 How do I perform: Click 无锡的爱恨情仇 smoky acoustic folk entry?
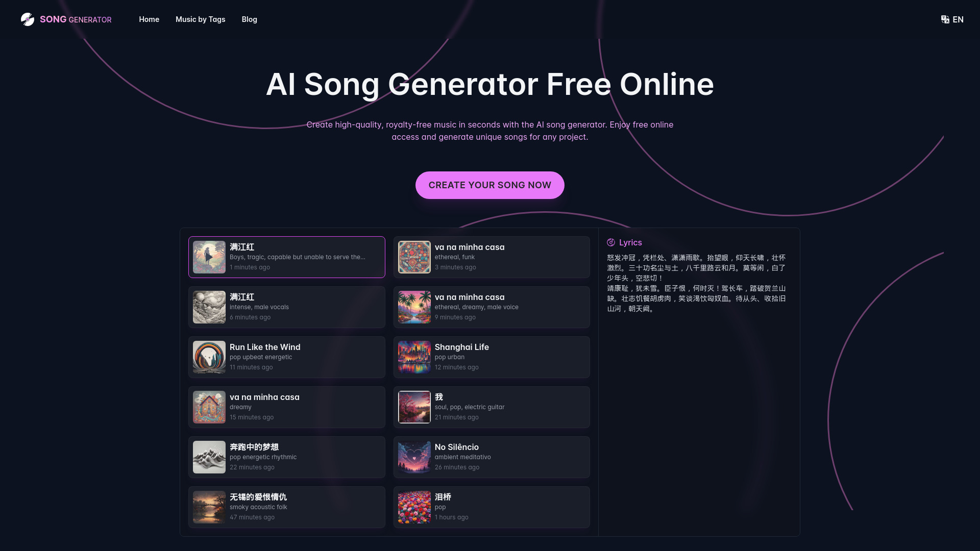pyautogui.click(x=287, y=507)
